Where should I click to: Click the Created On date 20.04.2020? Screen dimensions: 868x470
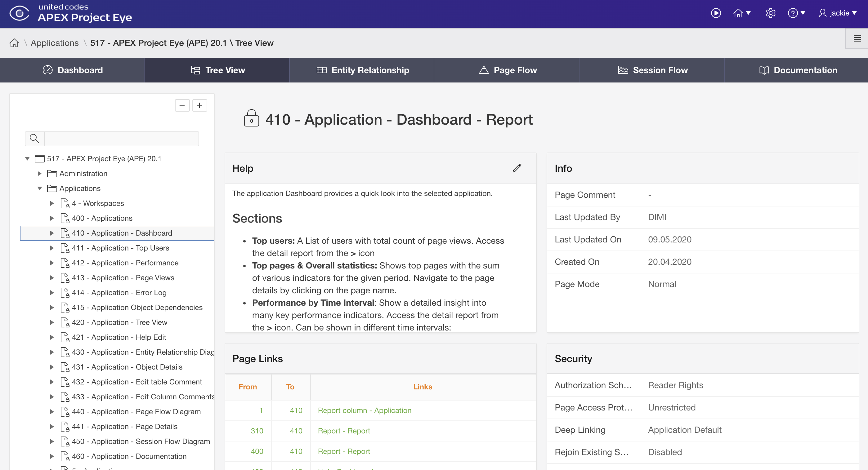(x=669, y=262)
